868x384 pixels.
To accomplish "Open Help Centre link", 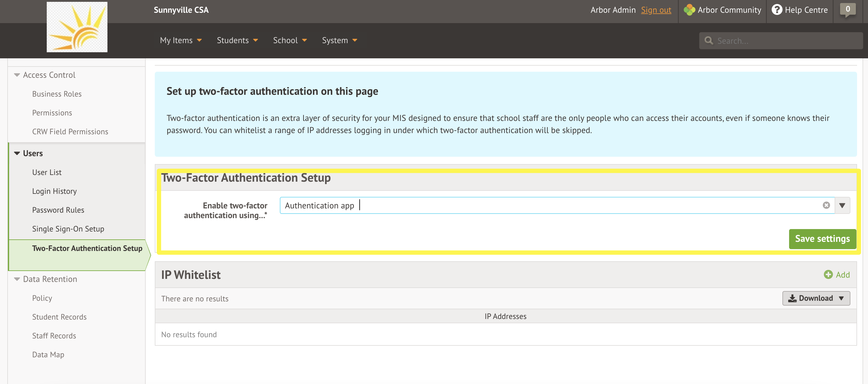I will tap(806, 10).
